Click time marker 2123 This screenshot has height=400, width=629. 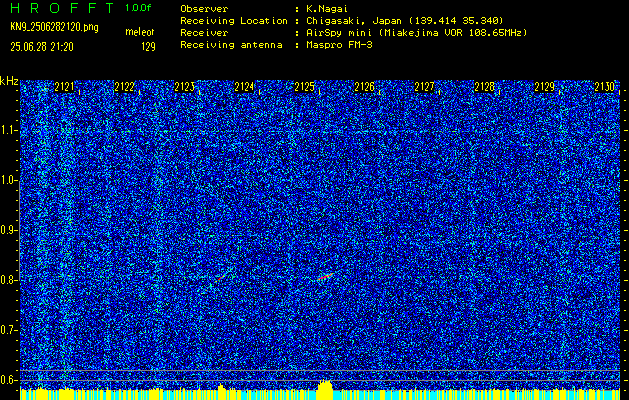(x=185, y=87)
